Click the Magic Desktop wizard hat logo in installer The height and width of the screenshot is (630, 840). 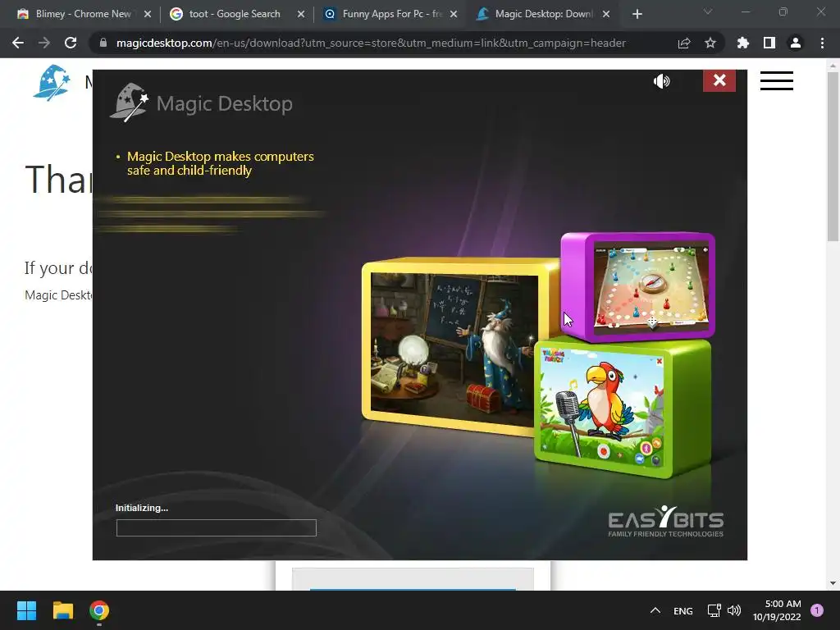click(129, 103)
